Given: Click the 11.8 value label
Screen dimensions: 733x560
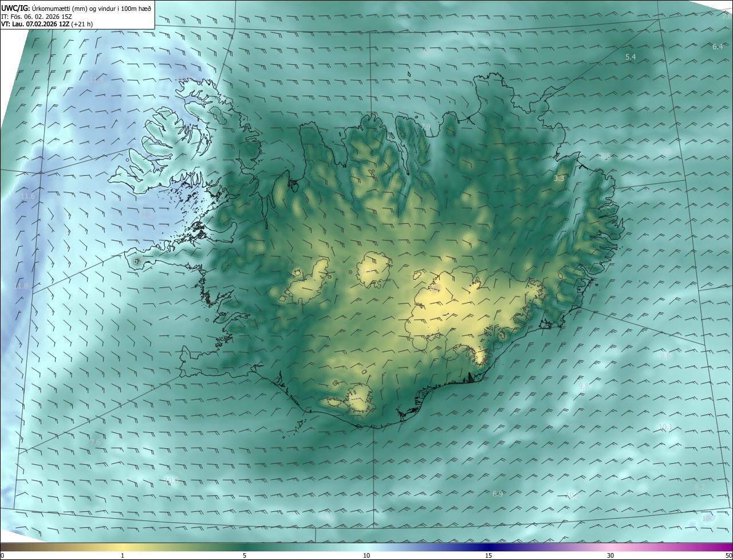Looking at the screenshot, I should 21,286.
